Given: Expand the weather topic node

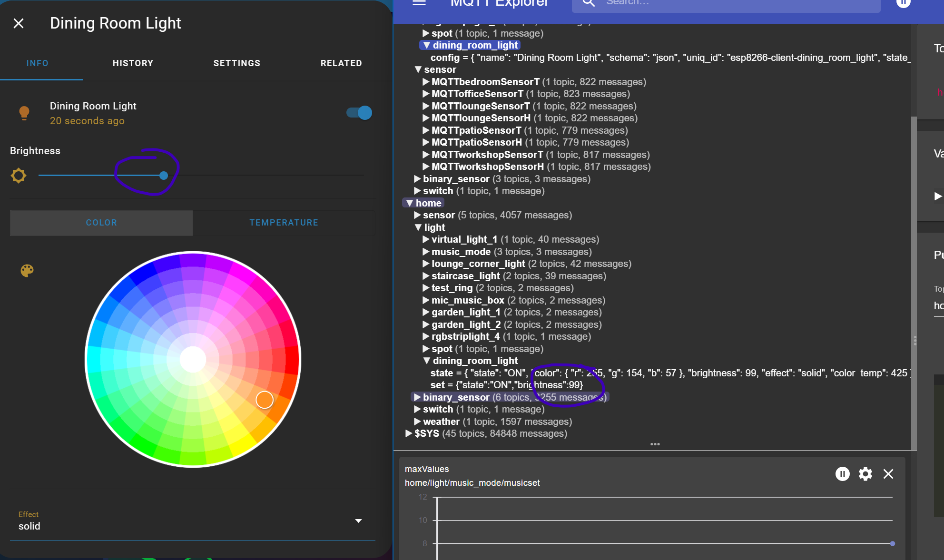Looking at the screenshot, I should point(417,422).
